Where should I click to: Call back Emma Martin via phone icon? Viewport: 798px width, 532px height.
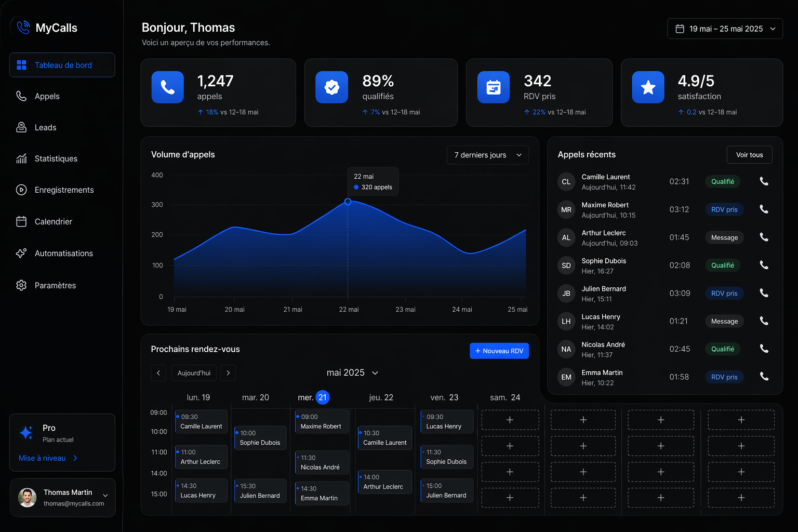(x=764, y=377)
